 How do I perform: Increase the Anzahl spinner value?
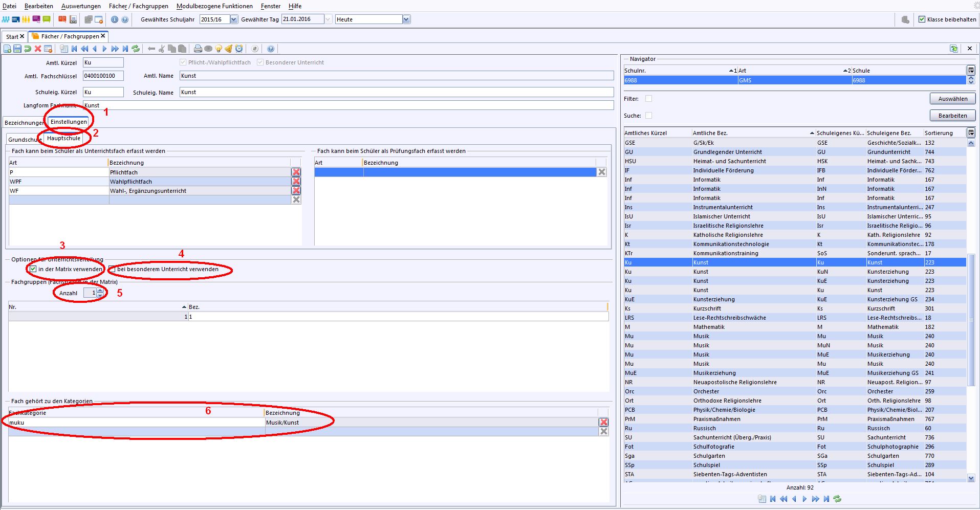coord(100,291)
